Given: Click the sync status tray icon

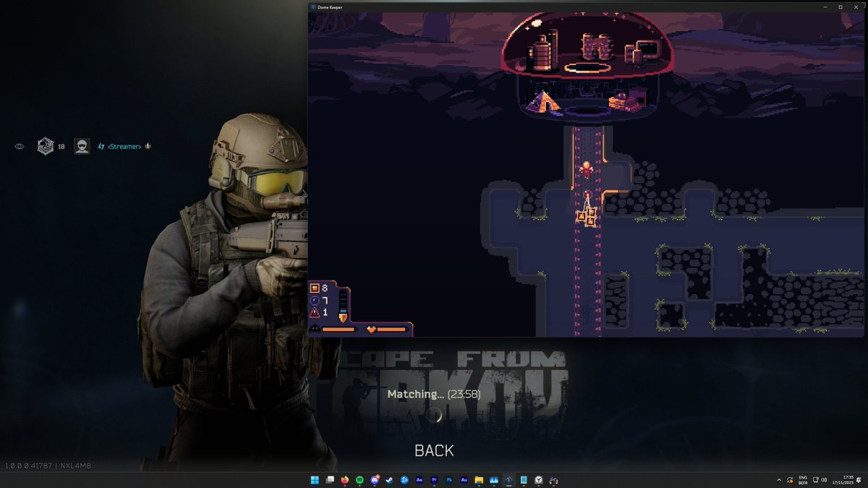Looking at the screenshot, I should [x=790, y=480].
